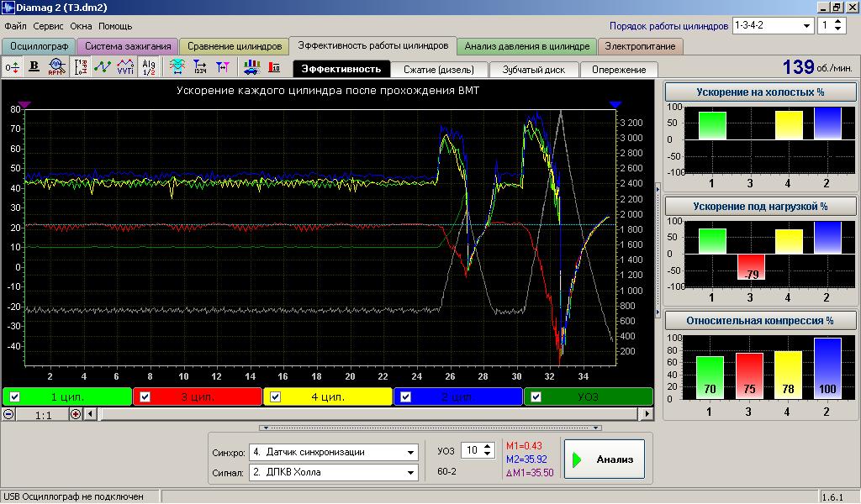Image resolution: width=861 pixels, height=504 pixels.
Task: Click the horizontal scrollbar track under the graph
Action: (x=369, y=415)
